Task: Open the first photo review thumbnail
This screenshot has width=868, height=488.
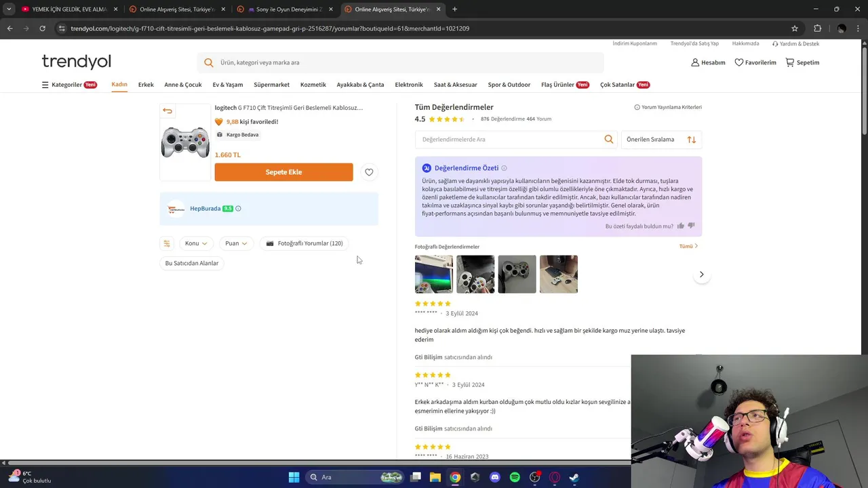Action: click(434, 274)
